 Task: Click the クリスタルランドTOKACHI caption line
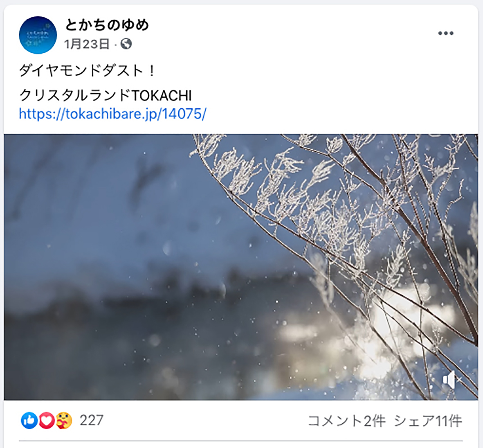pos(106,95)
